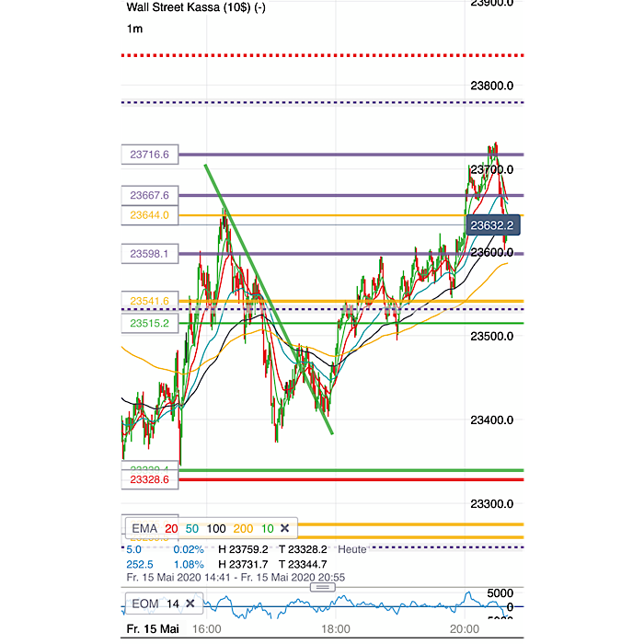The width and height of the screenshot is (644, 644).
Task: Click the Heute label in stats row
Action: (352, 549)
